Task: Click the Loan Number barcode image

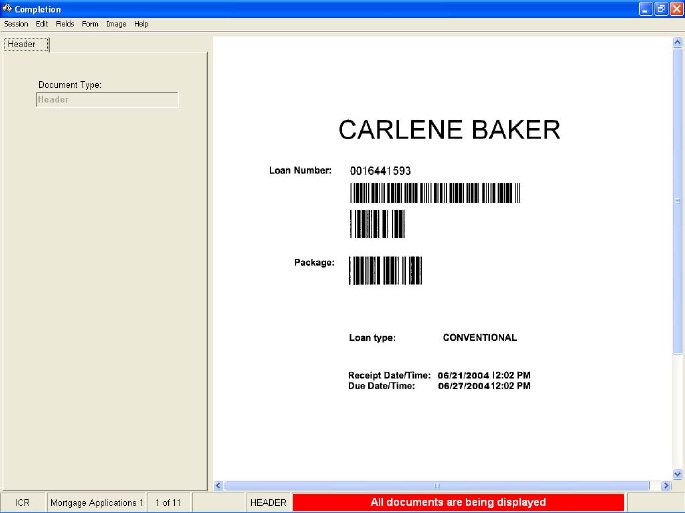Action: (434, 194)
